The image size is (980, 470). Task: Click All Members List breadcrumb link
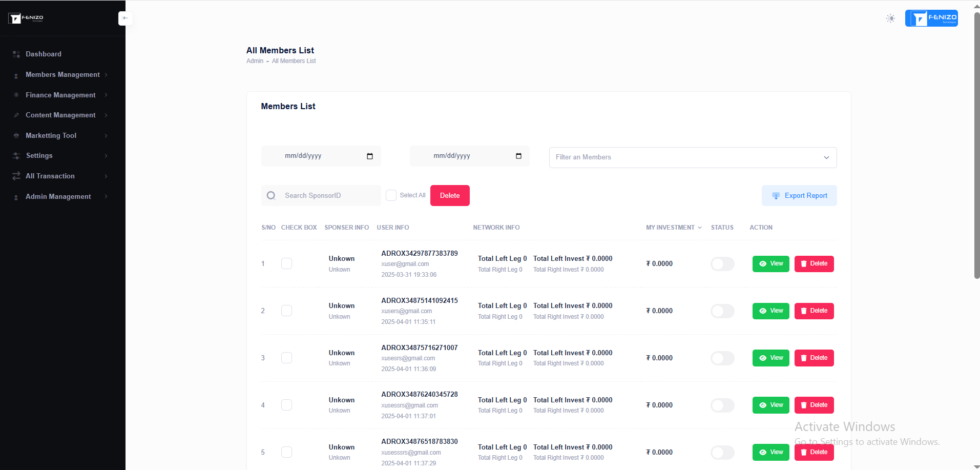point(294,61)
